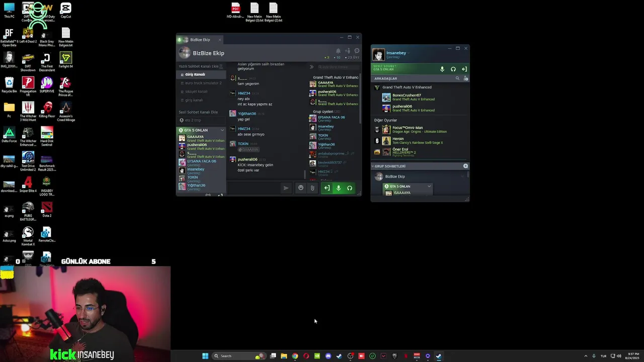Show hidden system tray icons
The image size is (644, 362).
[586, 356]
